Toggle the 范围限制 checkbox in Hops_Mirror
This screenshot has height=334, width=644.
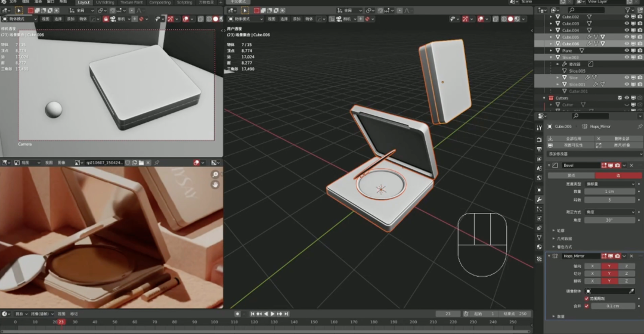tap(587, 299)
